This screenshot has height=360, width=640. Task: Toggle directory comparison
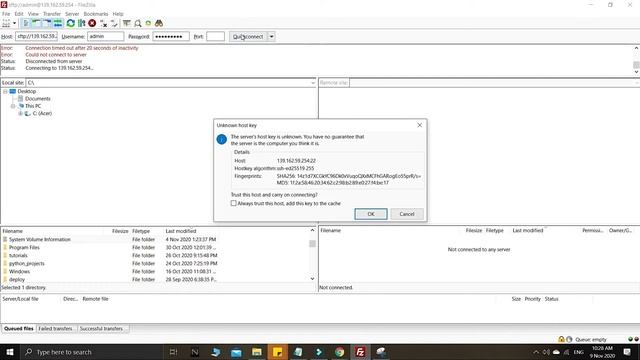pyautogui.click(x=138, y=23)
